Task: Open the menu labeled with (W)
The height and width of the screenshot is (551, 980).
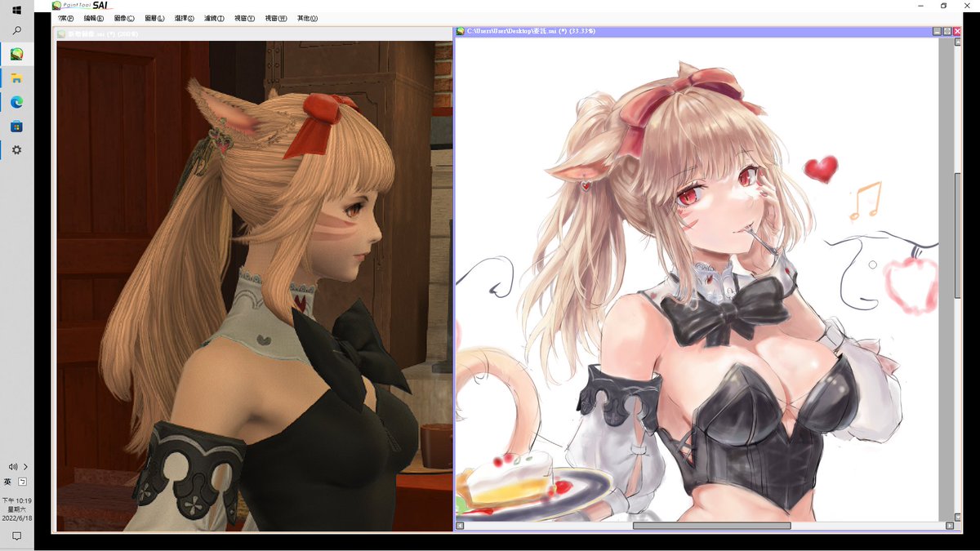Action: 276,18
